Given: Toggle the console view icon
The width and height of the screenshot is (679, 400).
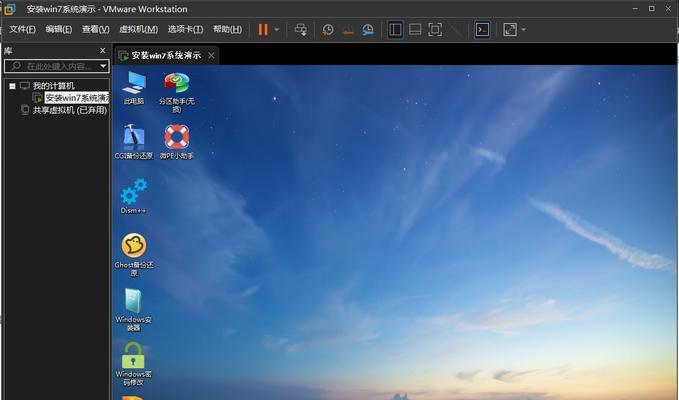Looking at the screenshot, I should tap(482, 29).
